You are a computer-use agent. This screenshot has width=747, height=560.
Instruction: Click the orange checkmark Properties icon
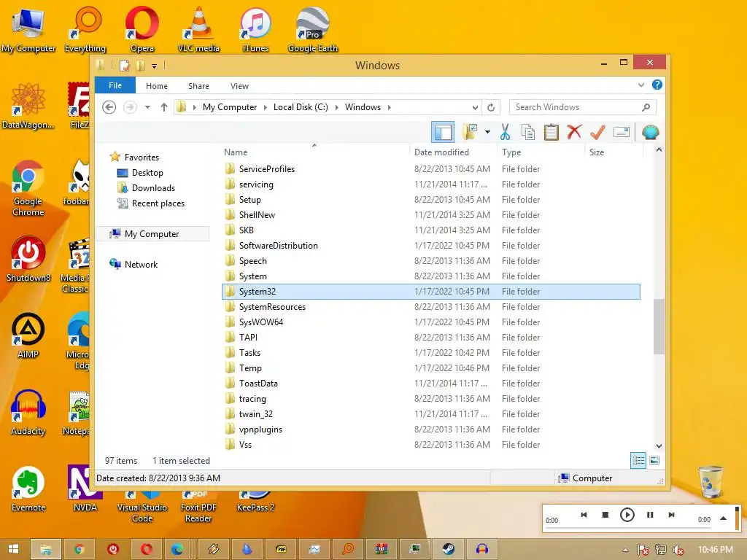(597, 132)
